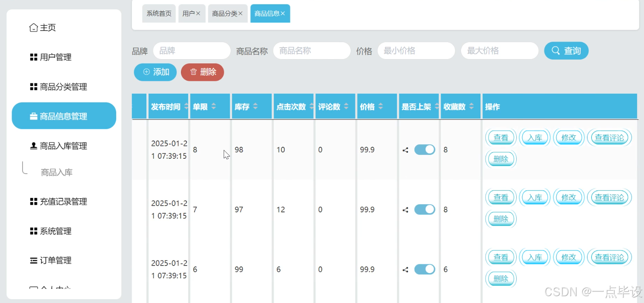Click the grid icon next to 用户管理
Viewport: 644px width, 303px height.
click(x=34, y=57)
